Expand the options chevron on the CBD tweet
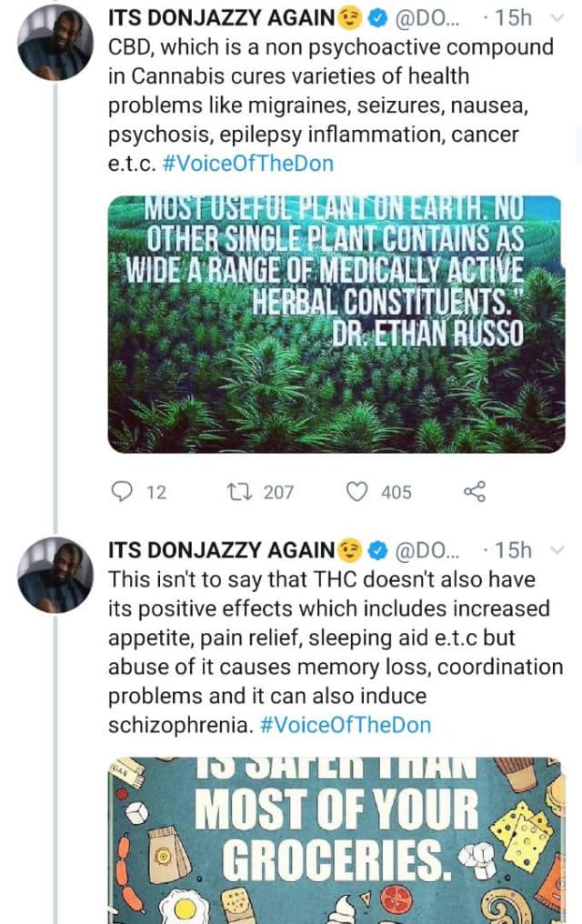The width and height of the screenshot is (582, 924). tap(560, 20)
